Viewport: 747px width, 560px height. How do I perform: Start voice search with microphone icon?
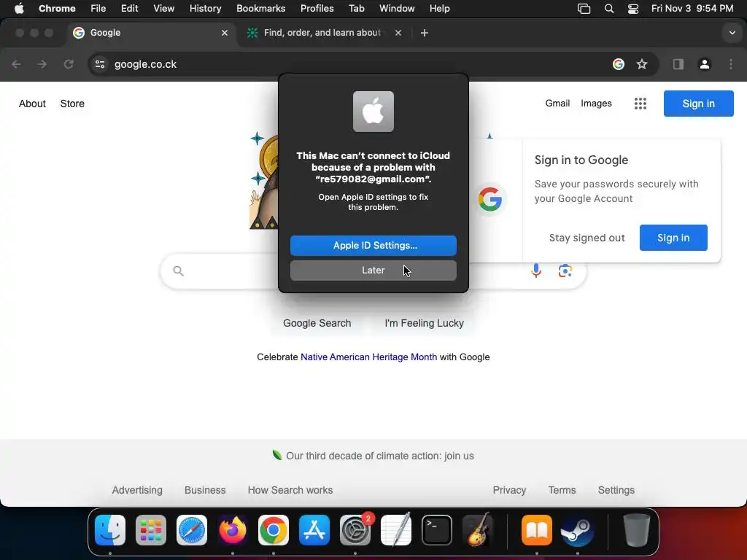coord(536,271)
